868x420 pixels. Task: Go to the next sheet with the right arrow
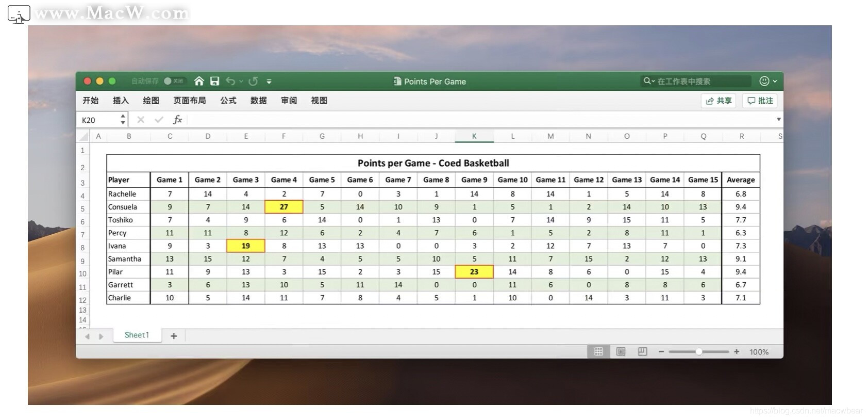coord(101,336)
